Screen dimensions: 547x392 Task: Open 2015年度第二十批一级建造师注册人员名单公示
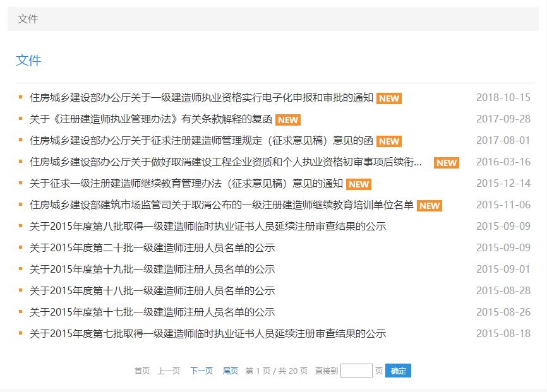[152, 247]
